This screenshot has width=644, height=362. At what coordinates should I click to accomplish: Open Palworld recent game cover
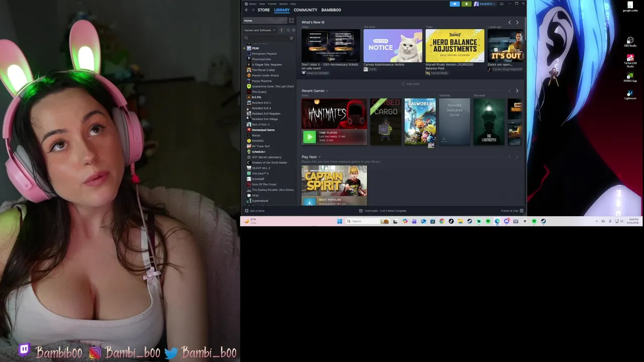(420, 122)
